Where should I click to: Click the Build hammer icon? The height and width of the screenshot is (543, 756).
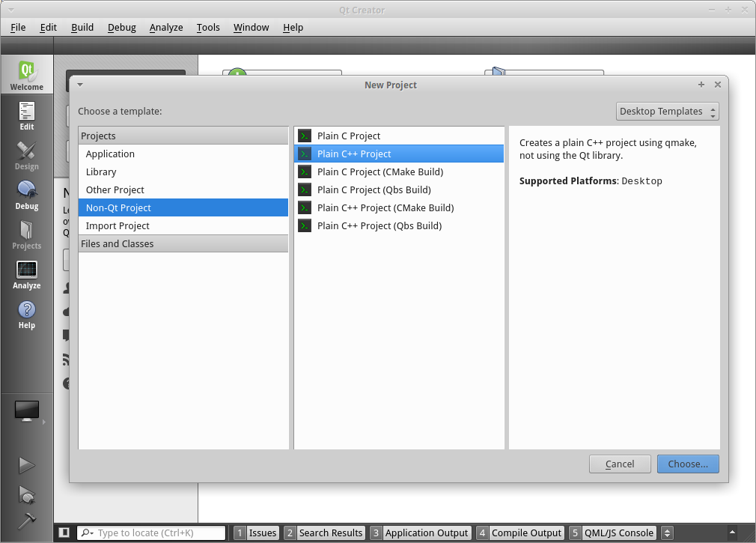pyautogui.click(x=27, y=521)
